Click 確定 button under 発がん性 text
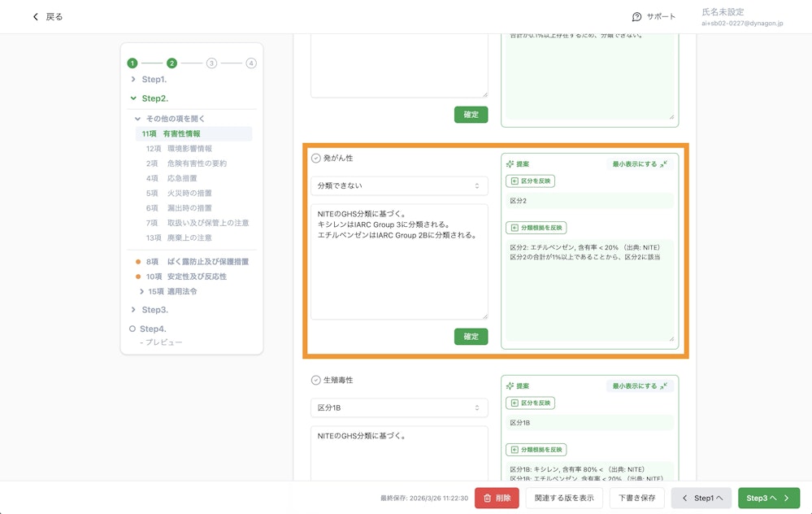 [x=471, y=336]
